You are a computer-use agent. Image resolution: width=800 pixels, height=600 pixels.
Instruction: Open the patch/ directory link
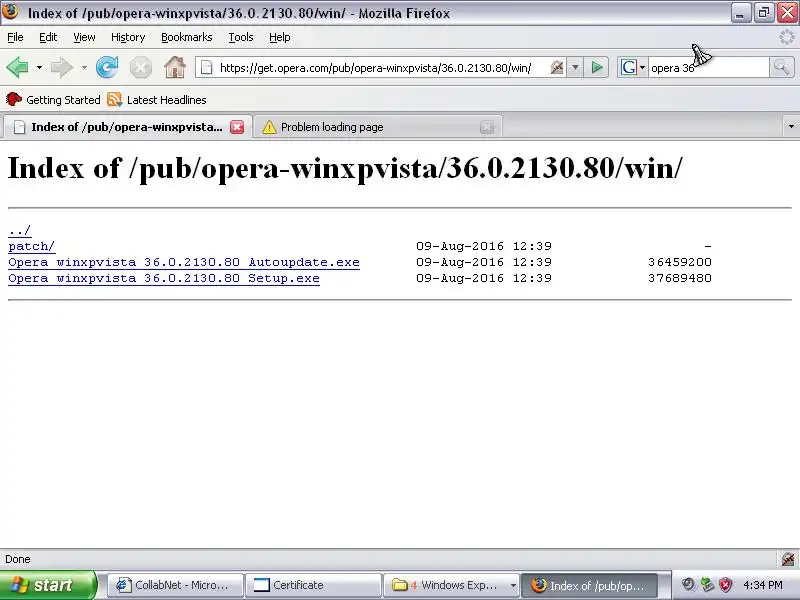click(32, 246)
